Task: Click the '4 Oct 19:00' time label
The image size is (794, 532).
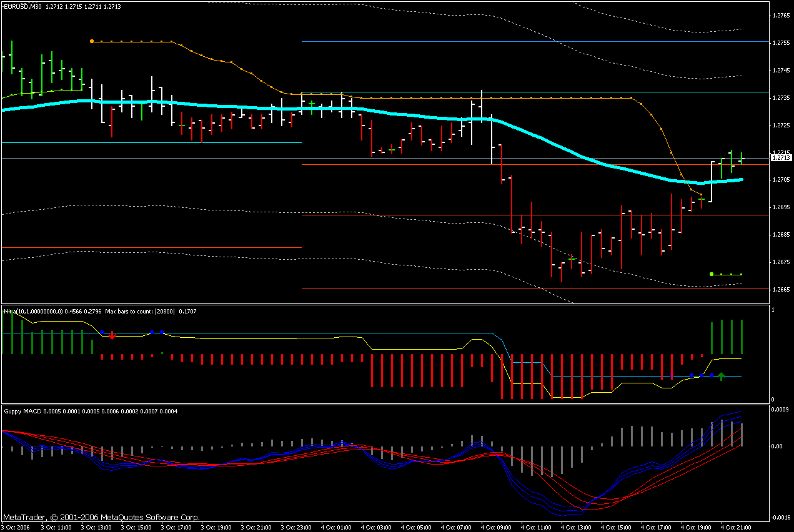Action: click(x=695, y=528)
